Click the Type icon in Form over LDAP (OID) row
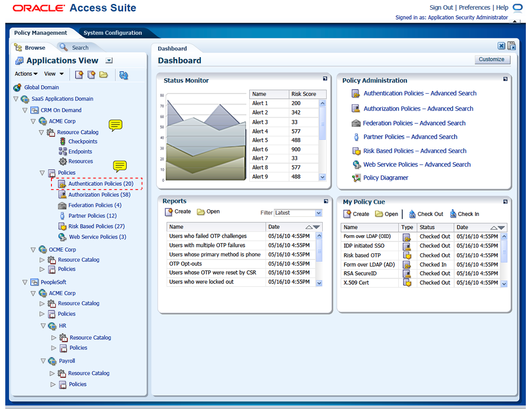The width and height of the screenshot is (532, 409). pos(407,237)
